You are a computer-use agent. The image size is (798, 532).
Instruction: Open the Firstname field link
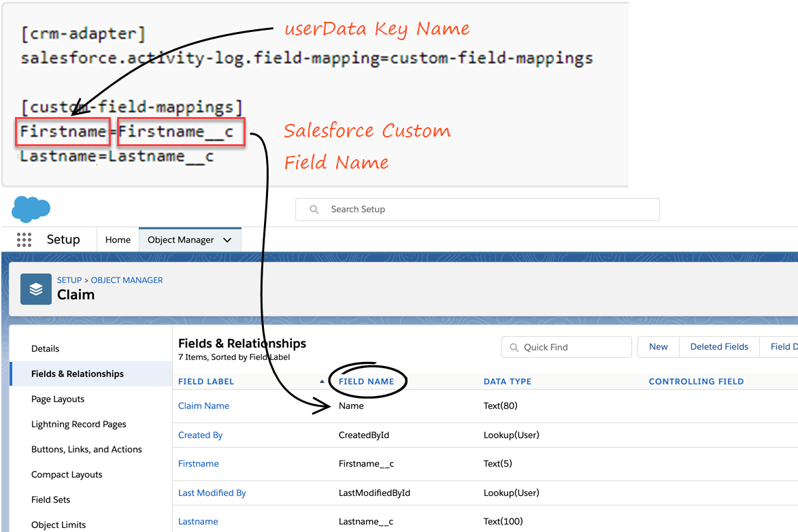[x=199, y=464]
